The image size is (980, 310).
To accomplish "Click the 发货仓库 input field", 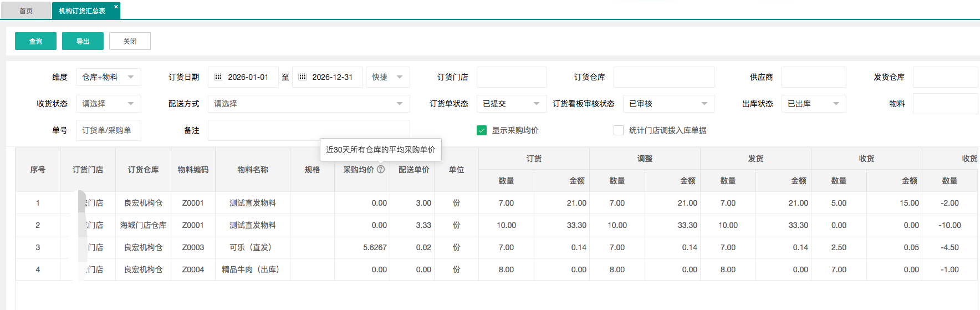I will click(x=946, y=77).
